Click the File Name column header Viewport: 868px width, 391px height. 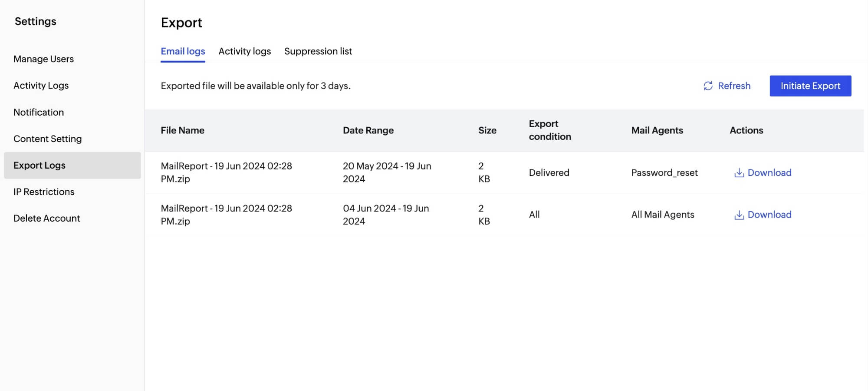click(182, 130)
